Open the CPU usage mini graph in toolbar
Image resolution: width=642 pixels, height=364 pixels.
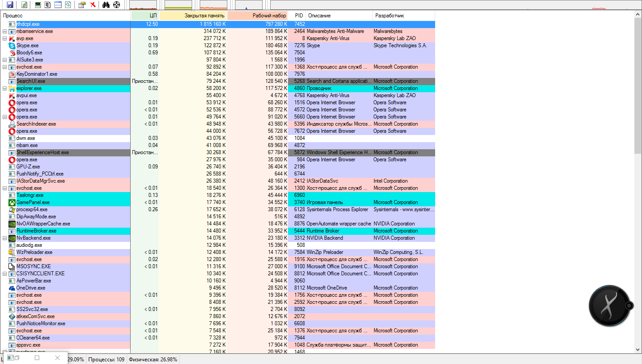(143, 5)
